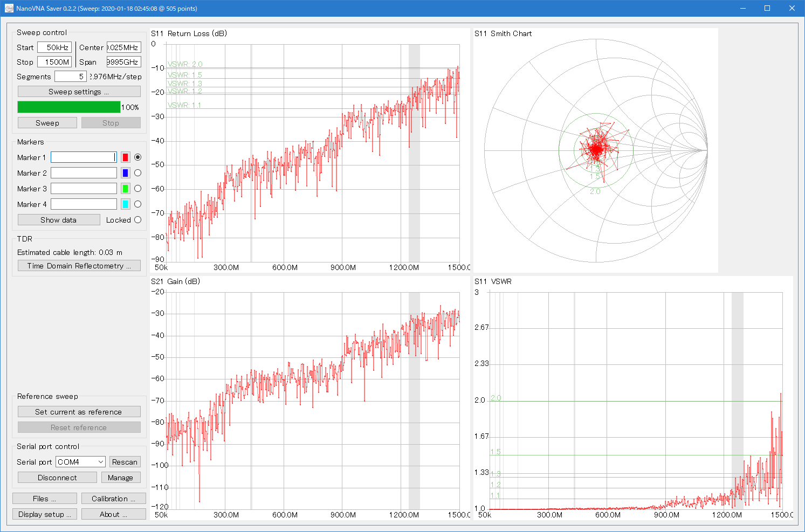Viewport: 805px width, 532px height.
Task: Start a sweep with the Sweep button
Action: tap(47, 123)
